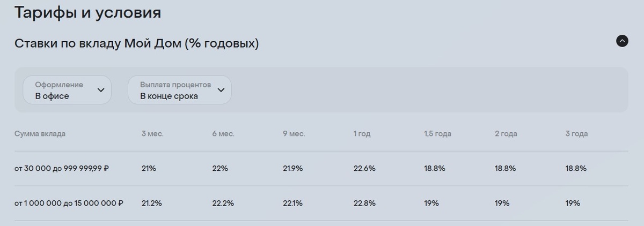This screenshot has width=644, height=226.
Task: Select the 6 мес. column header
Action: click(223, 134)
